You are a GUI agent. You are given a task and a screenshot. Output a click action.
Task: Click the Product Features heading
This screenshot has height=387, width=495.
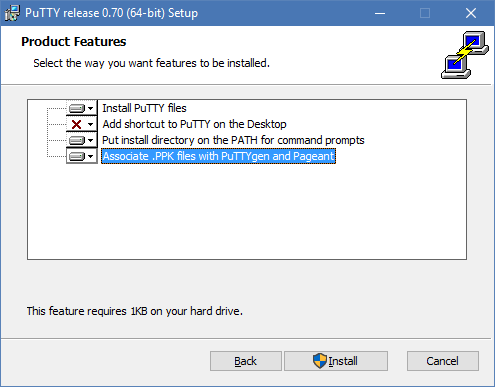[74, 42]
